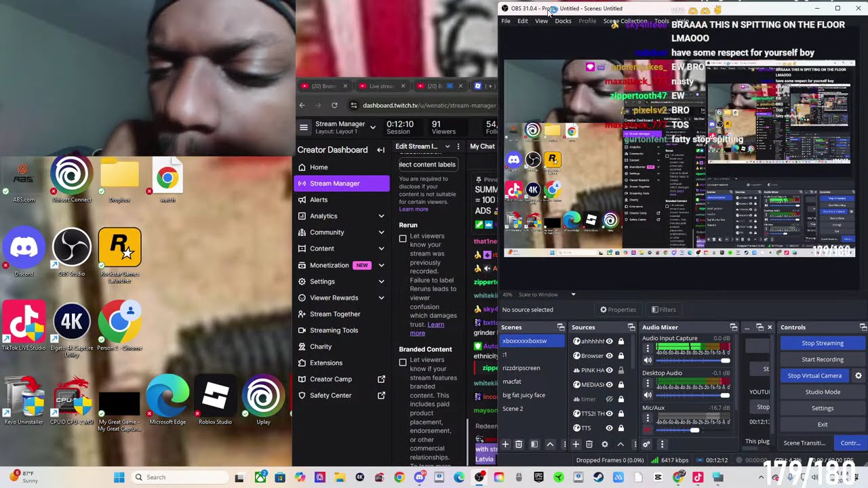The width and height of the screenshot is (868, 488).
Task: Open advanced audio properties in the Audio Mixer
Action: click(x=646, y=444)
